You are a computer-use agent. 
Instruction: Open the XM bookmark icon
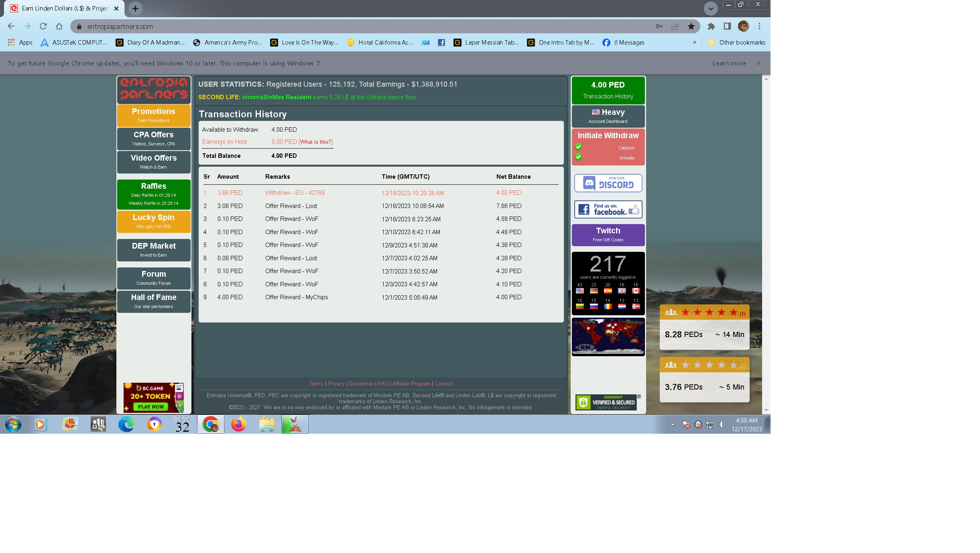425,42
